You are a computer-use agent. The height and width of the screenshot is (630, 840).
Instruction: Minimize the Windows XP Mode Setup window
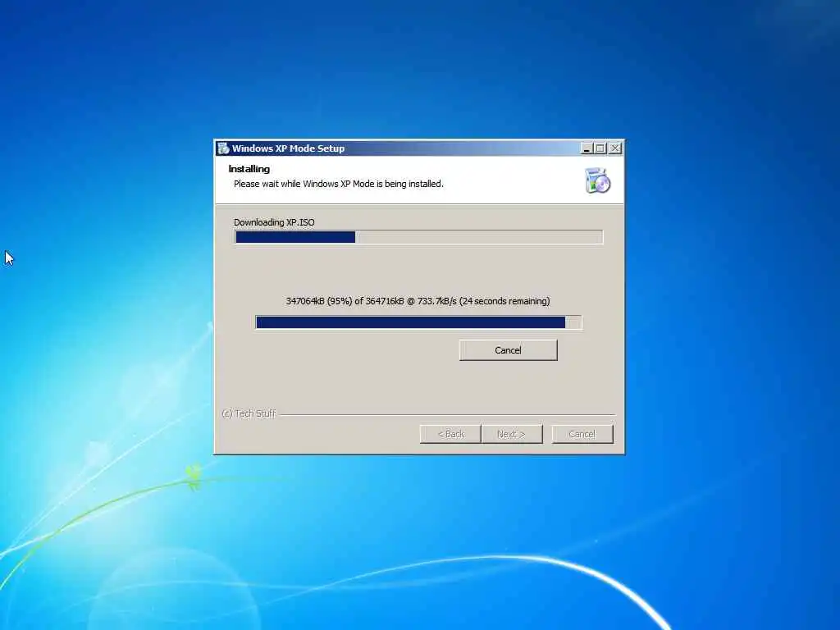pyautogui.click(x=587, y=148)
